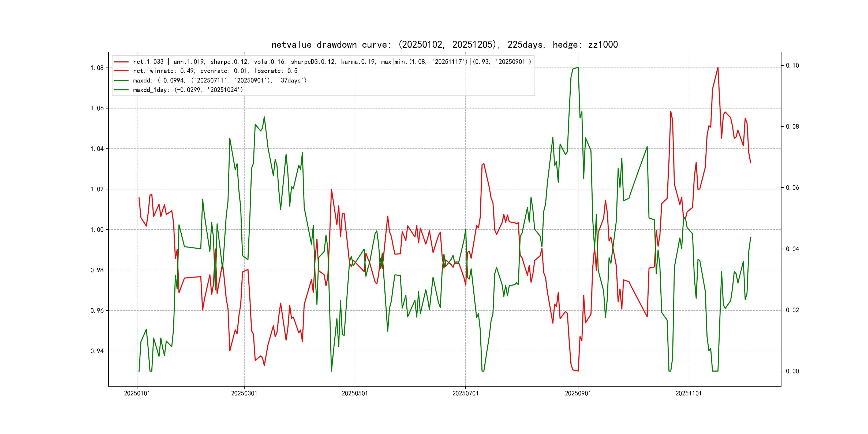Screen dimensions: 868x434
Task: Click the 20250101 x-axis tick label
Action: [137, 393]
